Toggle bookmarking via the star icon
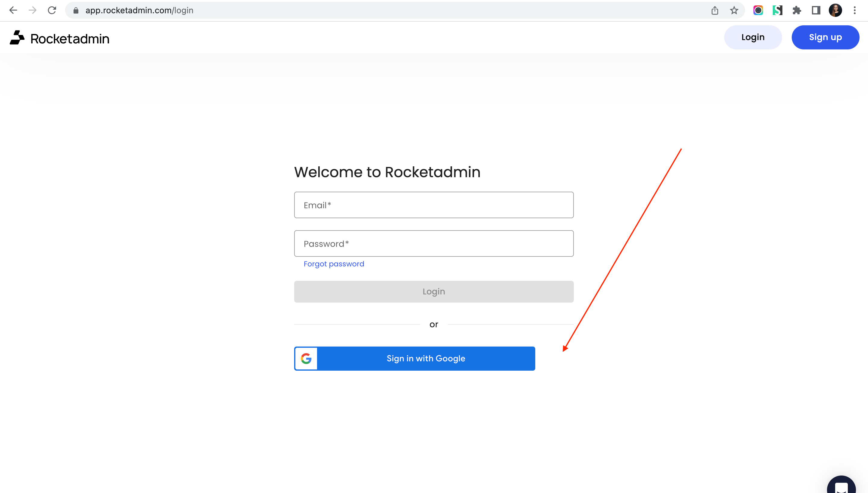This screenshot has height=493, width=868. tap(734, 10)
